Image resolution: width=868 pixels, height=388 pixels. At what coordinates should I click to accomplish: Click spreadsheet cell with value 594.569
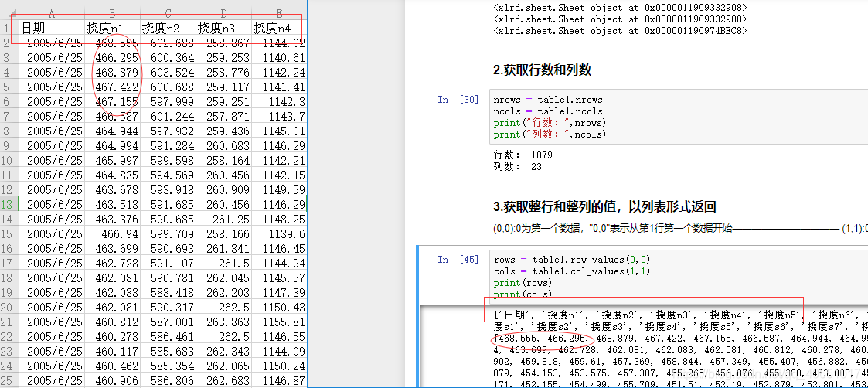168,175
